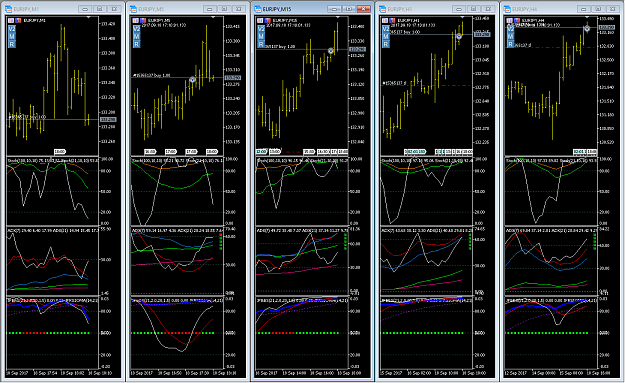Click the chart icon in EURJPY,H1 title bar
The image size is (625, 383).
click(383, 9)
